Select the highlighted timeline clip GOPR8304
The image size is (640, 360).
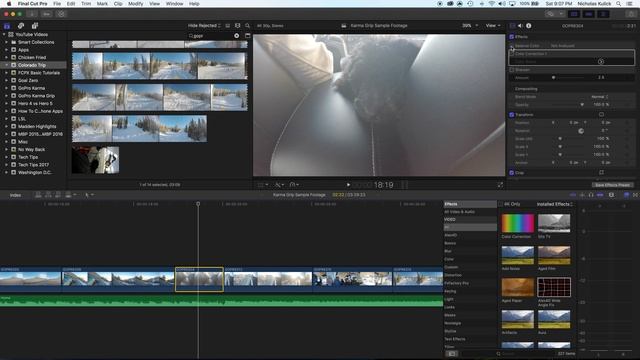[x=199, y=280]
